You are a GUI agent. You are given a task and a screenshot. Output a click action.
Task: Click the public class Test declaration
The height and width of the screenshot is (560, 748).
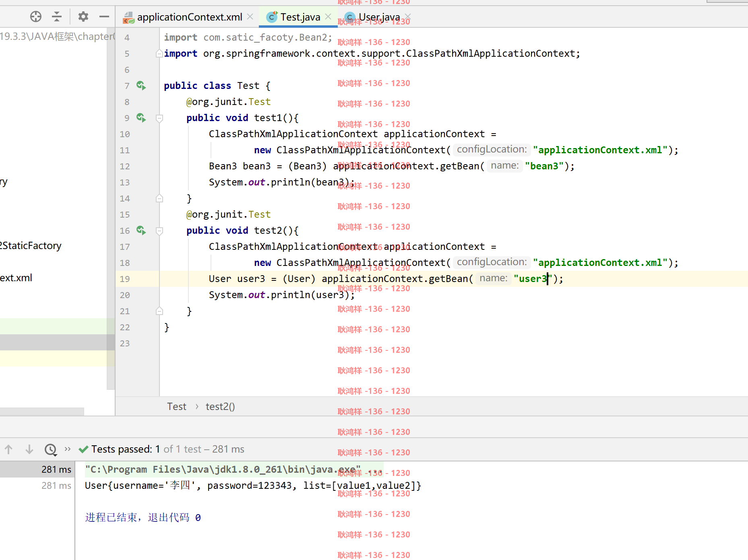(x=217, y=85)
